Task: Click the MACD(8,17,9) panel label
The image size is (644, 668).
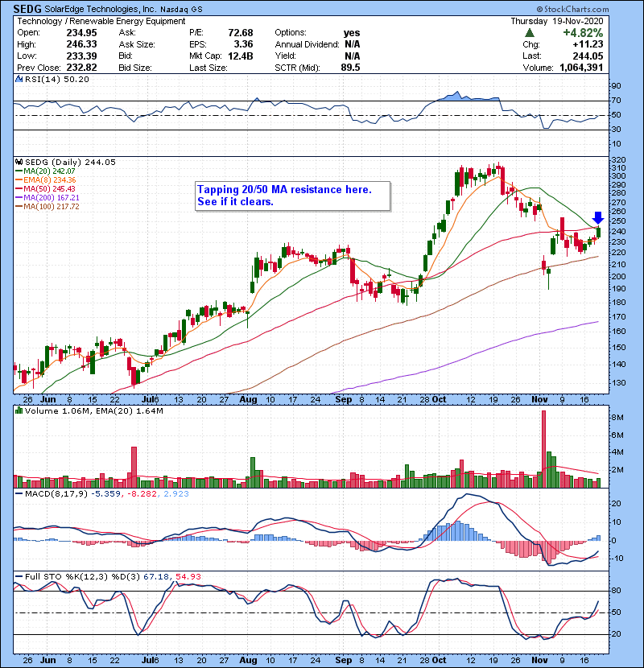Action: [56, 494]
